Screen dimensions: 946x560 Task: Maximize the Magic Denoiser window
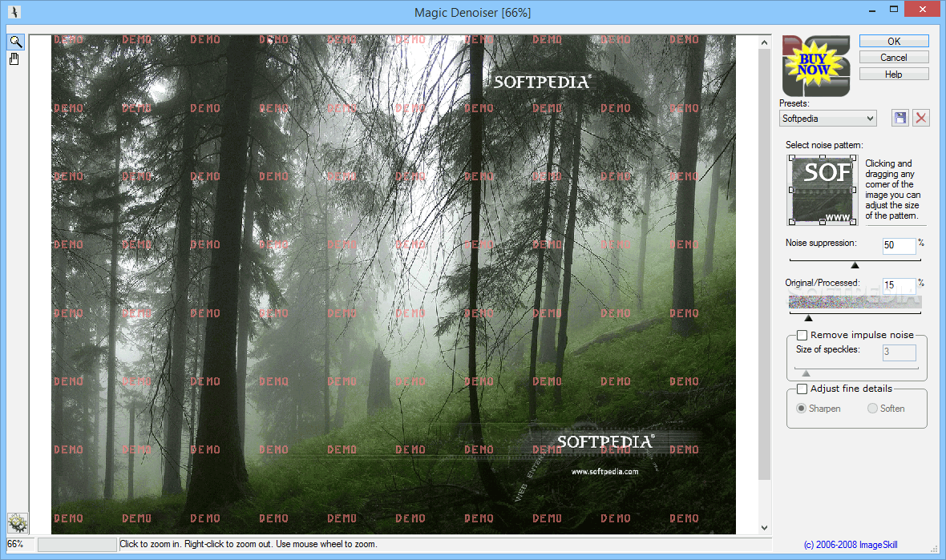tap(894, 9)
